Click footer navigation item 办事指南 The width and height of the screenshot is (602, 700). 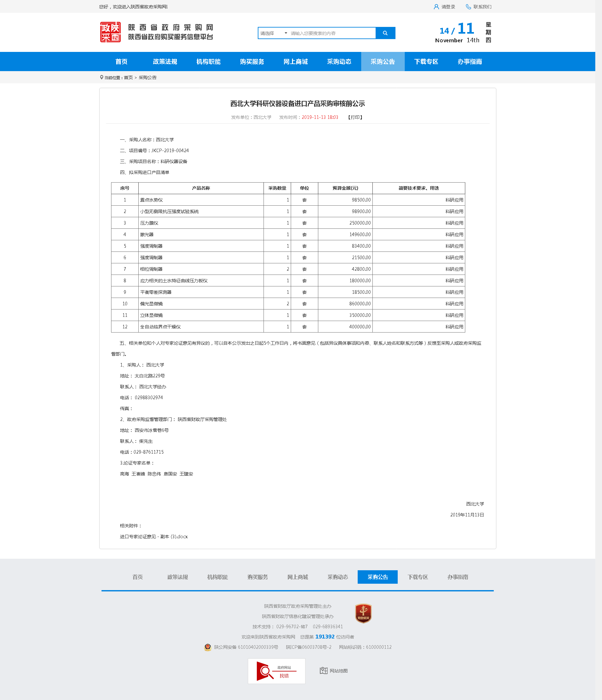(x=458, y=577)
